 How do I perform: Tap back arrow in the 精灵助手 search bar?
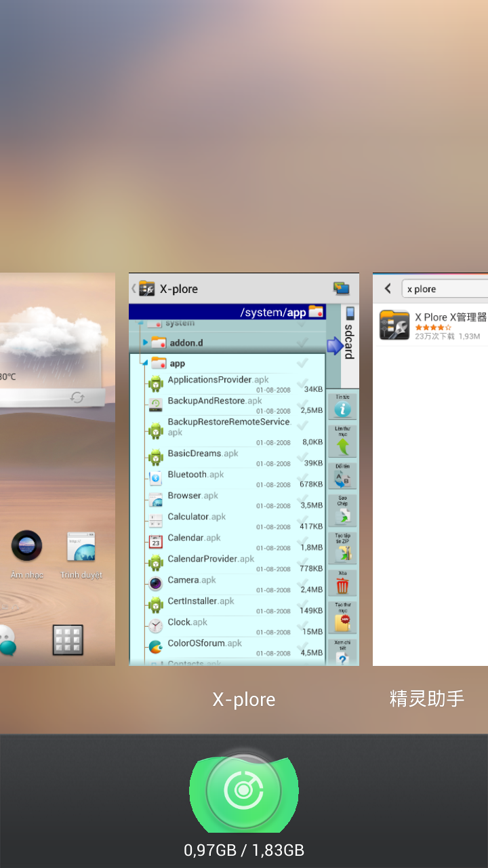click(x=388, y=289)
